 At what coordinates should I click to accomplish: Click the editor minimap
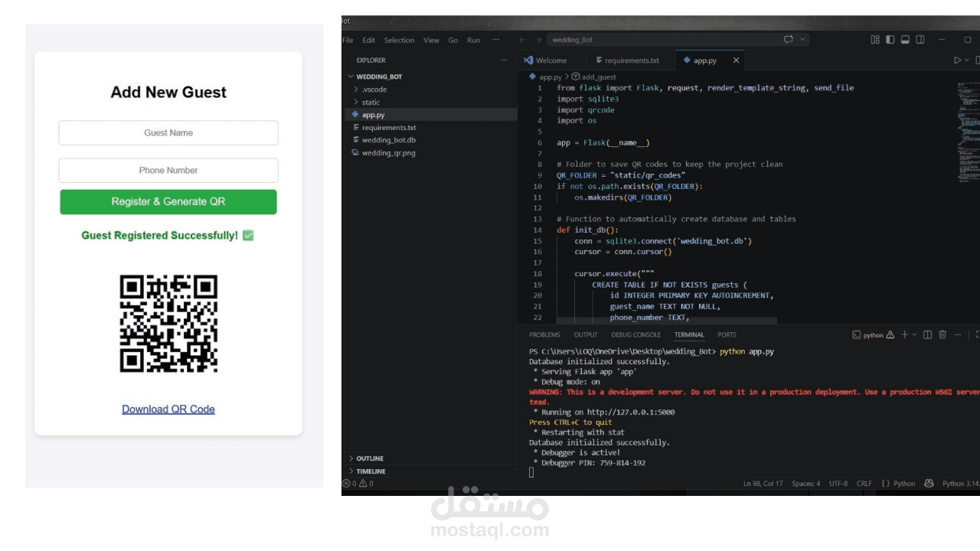(x=968, y=132)
